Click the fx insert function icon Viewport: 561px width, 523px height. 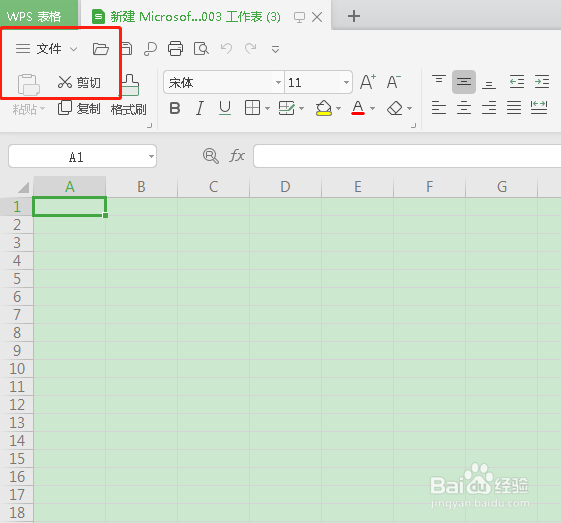coord(237,156)
